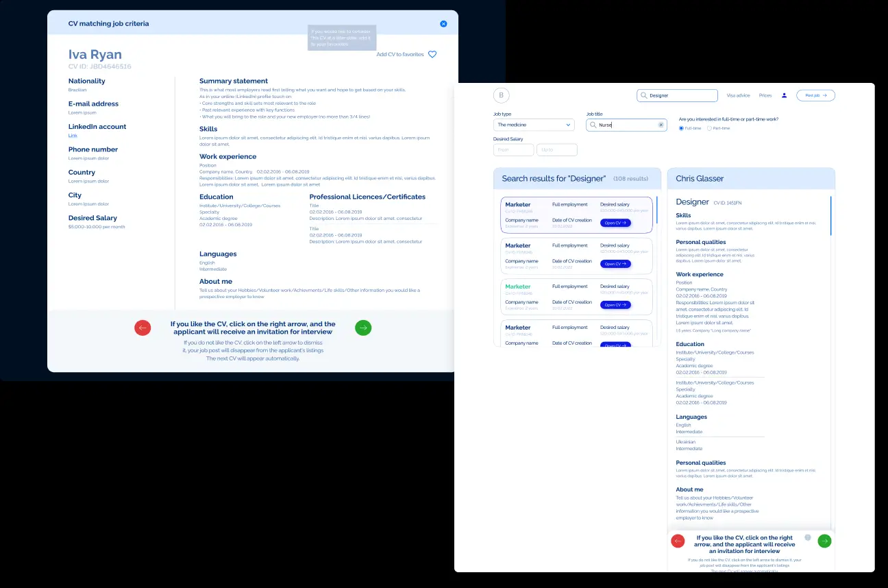
Task: Invite Chris Glasser with the green right arrow
Action: point(824,541)
